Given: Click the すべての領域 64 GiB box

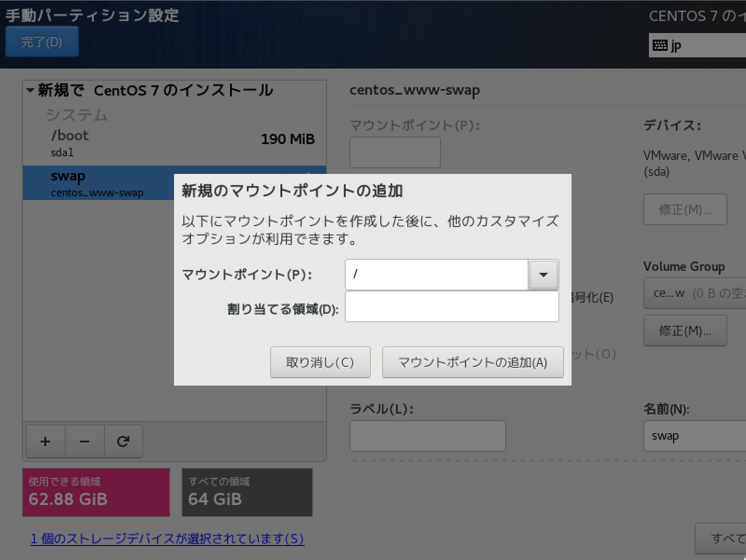Looking at the screenshot, I should coord(247,492).
